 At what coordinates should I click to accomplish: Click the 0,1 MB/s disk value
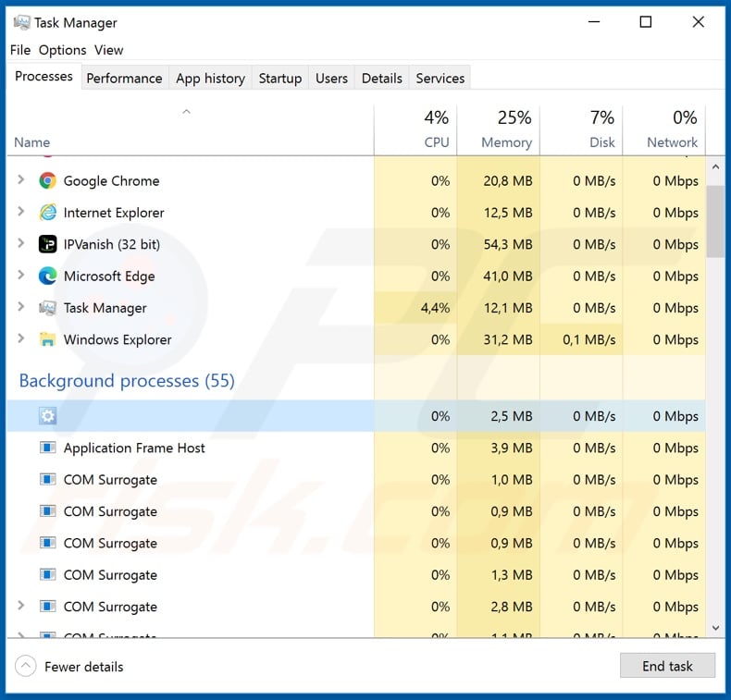click(589, 339)
